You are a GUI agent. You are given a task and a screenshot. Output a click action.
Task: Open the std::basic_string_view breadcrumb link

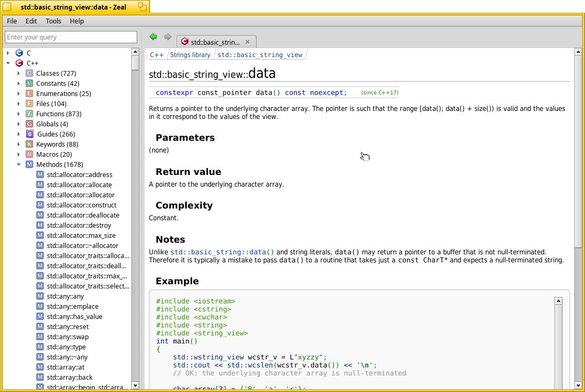coord(259,55)
